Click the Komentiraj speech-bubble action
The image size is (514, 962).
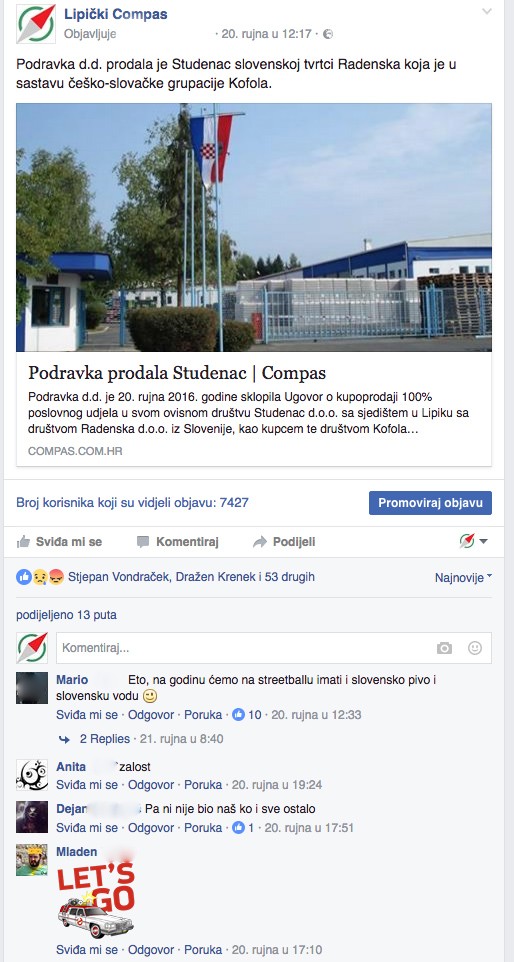[x=178, y=542]
